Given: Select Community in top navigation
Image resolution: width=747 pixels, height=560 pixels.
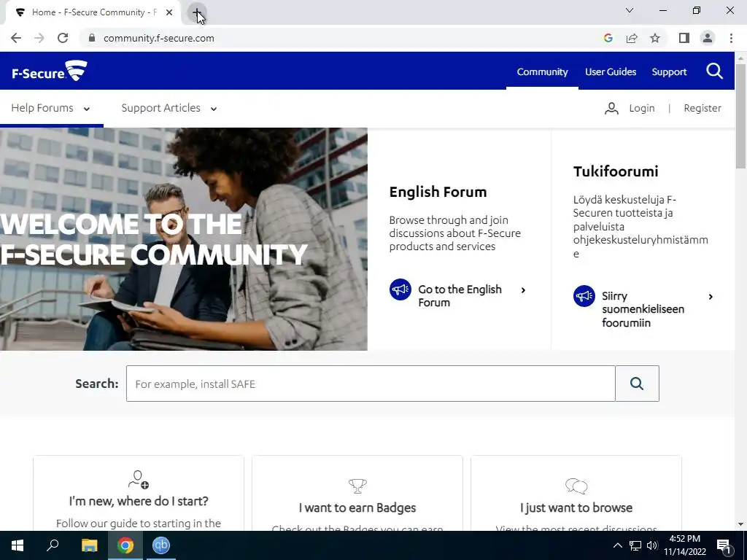Looking at the screenshot, I should tap(542, 72).
